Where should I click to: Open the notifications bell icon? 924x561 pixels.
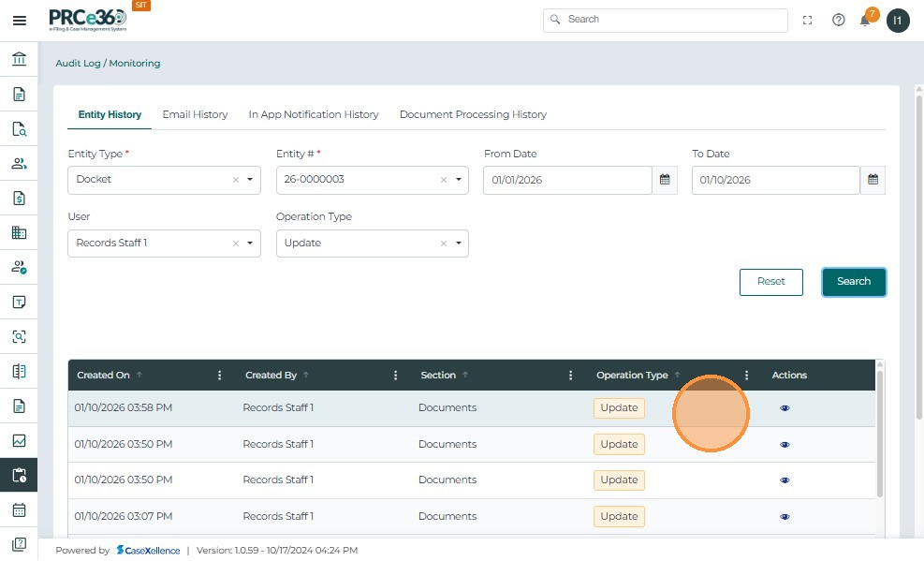coord(865,21)
